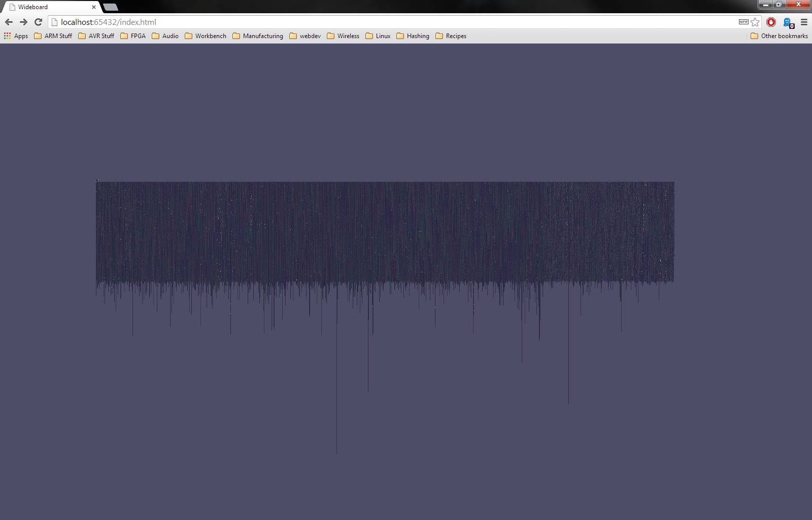Viewport: 812px width, 520px height.
Task: Open the webdev bookmarks folder
Action: click(305, 36)
